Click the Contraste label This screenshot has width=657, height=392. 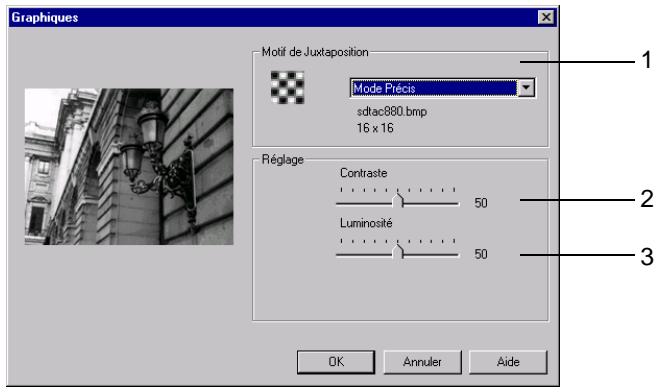[x=363, y=173]
